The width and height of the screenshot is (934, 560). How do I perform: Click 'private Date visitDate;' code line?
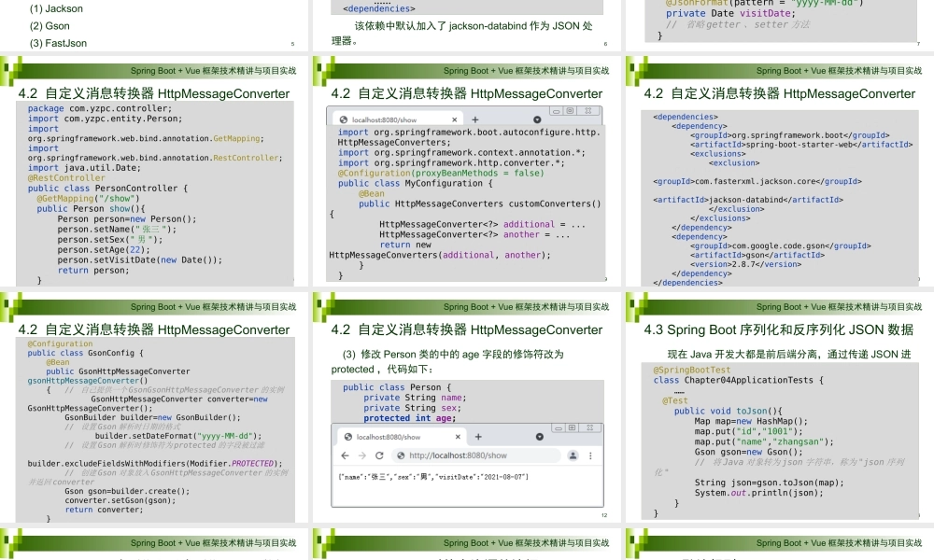[730, 13]
